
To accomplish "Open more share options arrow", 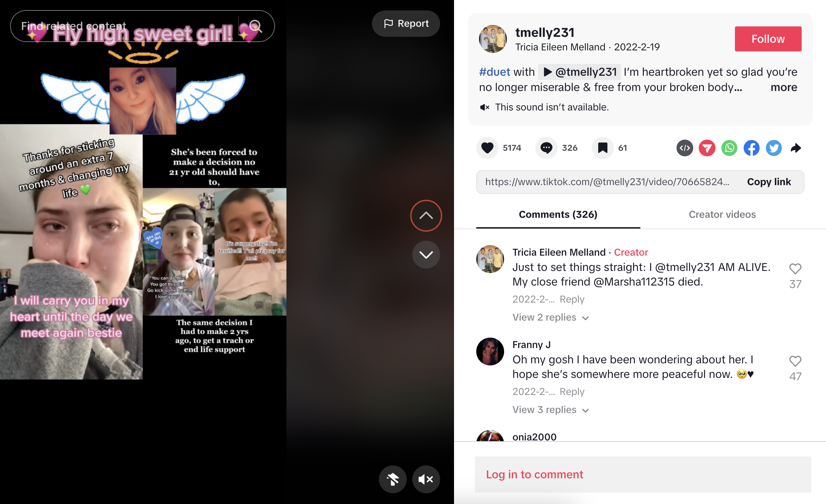I will point(796,148).
